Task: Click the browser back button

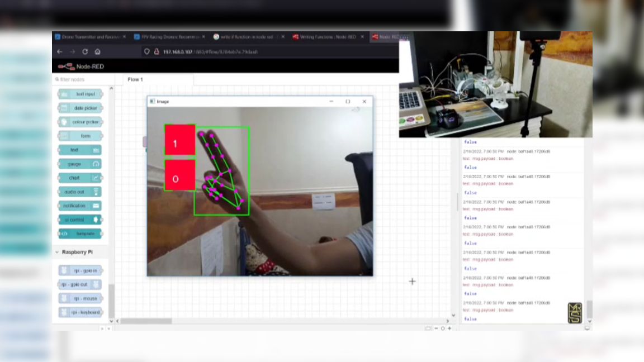Action: coord(59,51)
